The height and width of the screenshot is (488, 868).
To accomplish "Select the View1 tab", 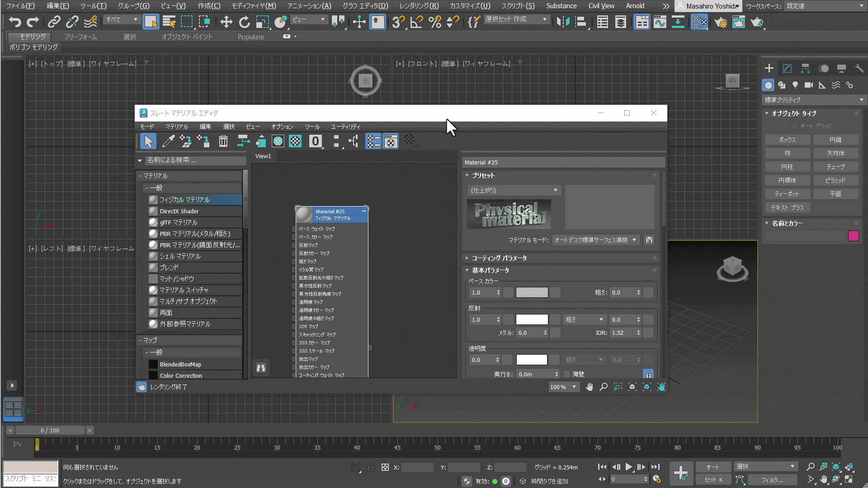I will pyautogui.click(x=263, y=156).
